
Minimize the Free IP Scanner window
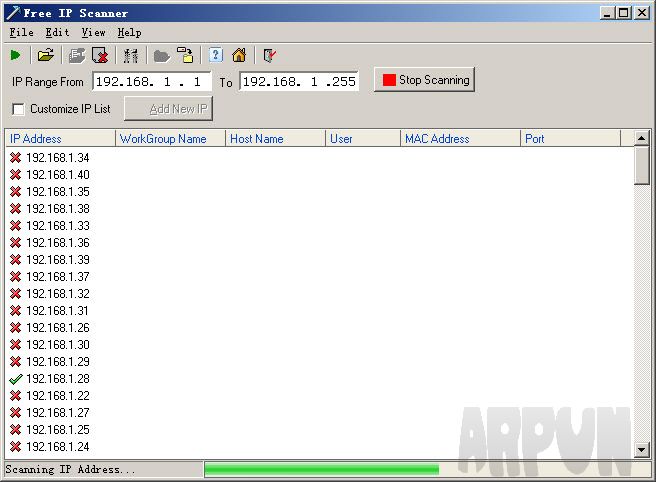tap(607, 13)
